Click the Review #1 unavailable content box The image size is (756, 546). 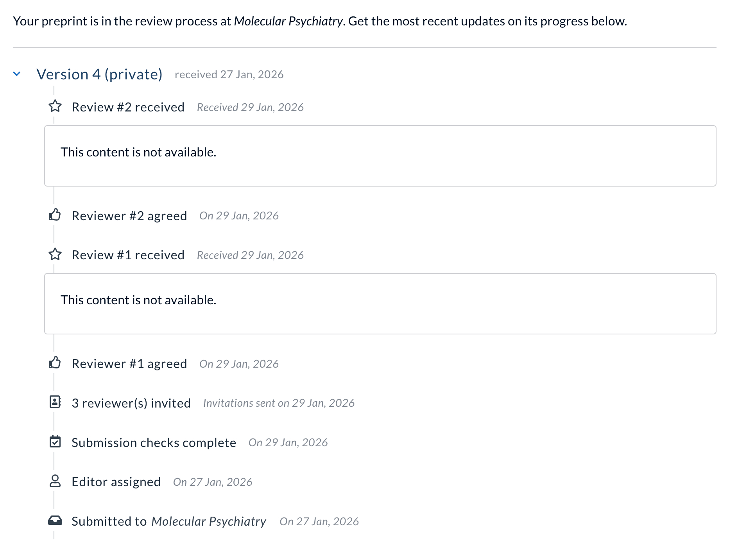pyautogui.click(x=380, y=304)
